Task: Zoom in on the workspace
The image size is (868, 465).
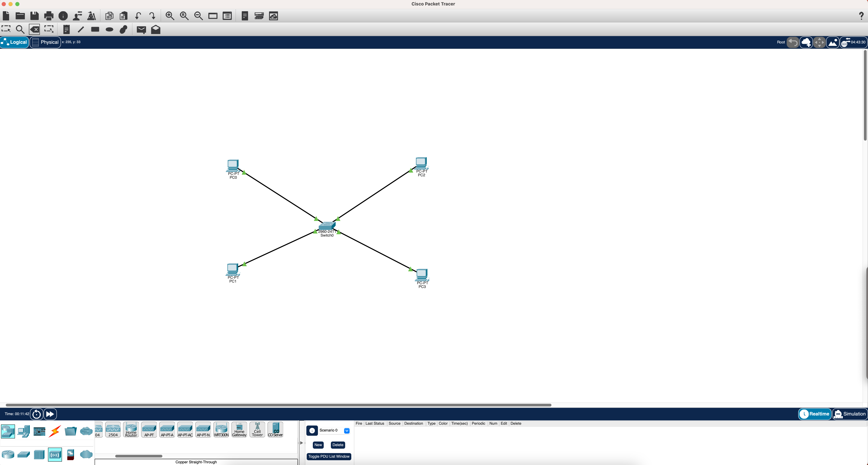Action: [170, 16]
